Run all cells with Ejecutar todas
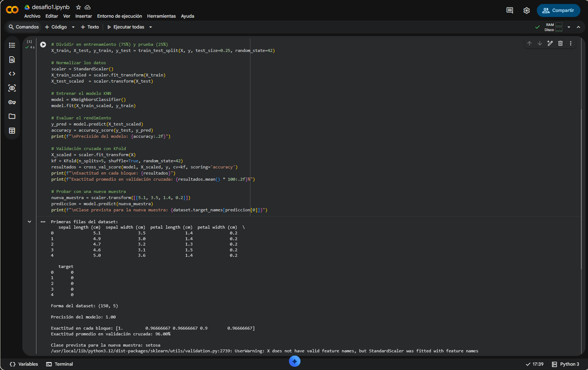 [x=125, y=27]
